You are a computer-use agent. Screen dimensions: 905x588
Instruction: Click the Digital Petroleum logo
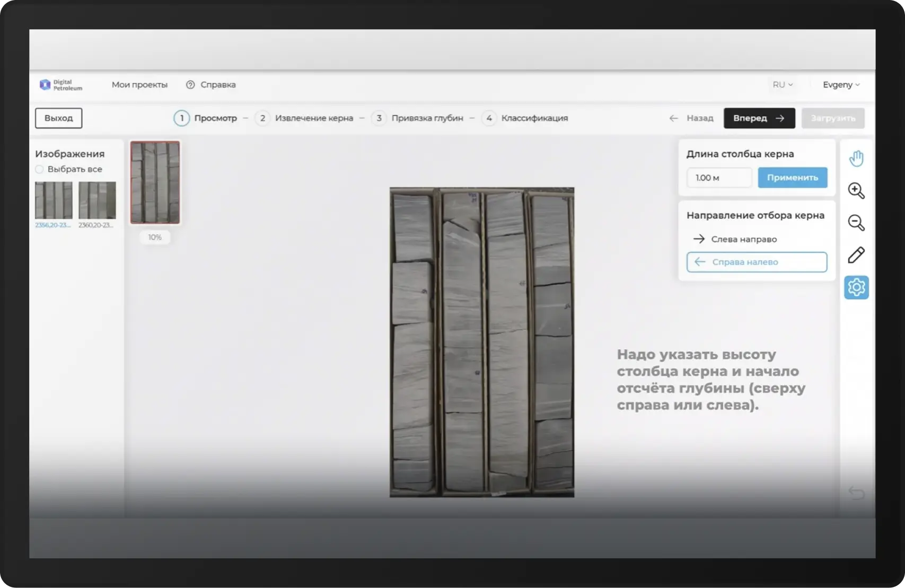coord(61,85)
